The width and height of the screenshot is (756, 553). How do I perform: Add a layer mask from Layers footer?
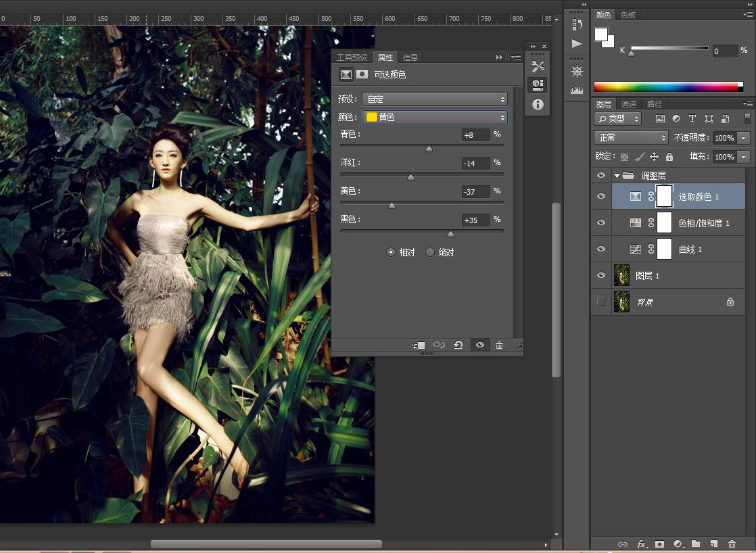659,544
